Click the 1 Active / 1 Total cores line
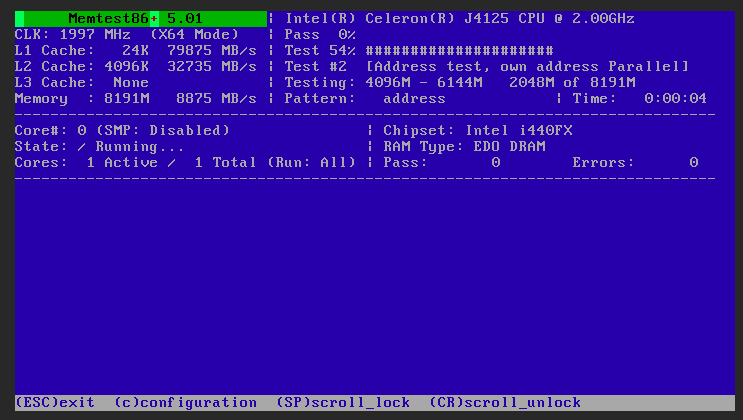This screenshot has width=743, height=420. [x=185, y=163]
